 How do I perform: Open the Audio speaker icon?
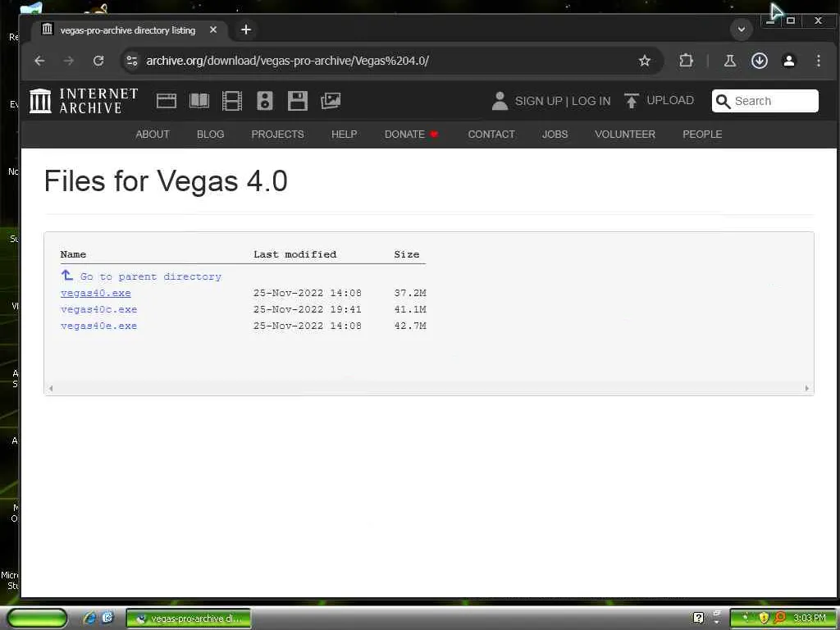coord(265,101)
